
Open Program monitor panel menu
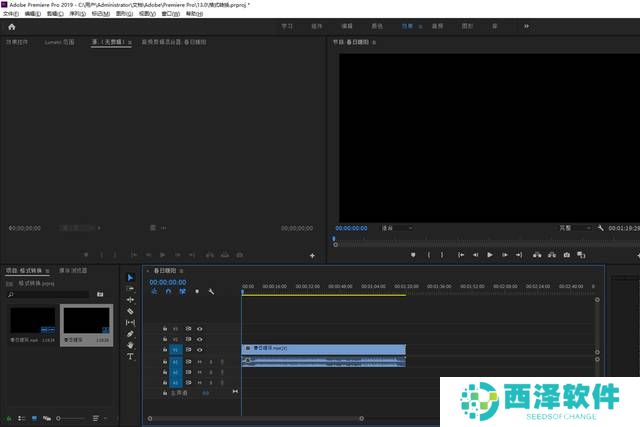click(374, 42)
